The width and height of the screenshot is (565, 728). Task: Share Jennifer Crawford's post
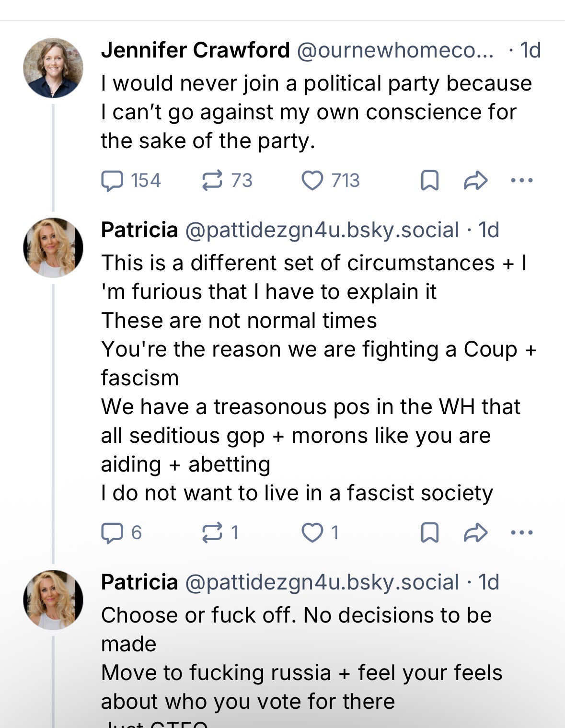click(475, 181)
